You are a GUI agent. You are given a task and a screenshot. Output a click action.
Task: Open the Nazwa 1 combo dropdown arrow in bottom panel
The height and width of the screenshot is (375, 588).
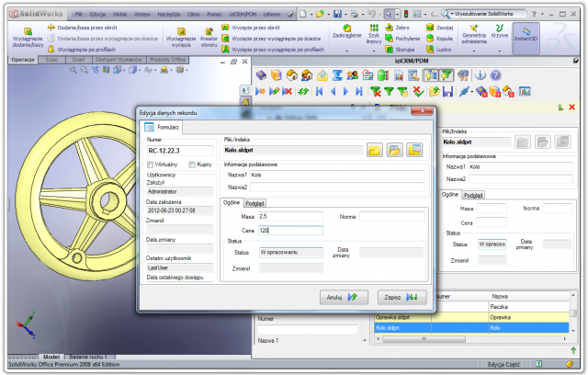[365, 340]
